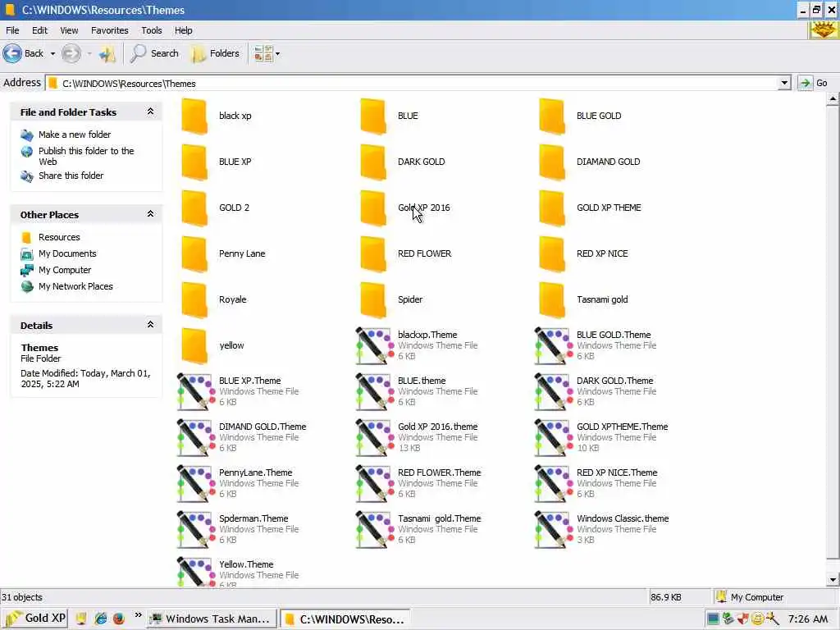
Task: Click the GOLD XPTHEME.Theme file name
Action: (622, 427)
